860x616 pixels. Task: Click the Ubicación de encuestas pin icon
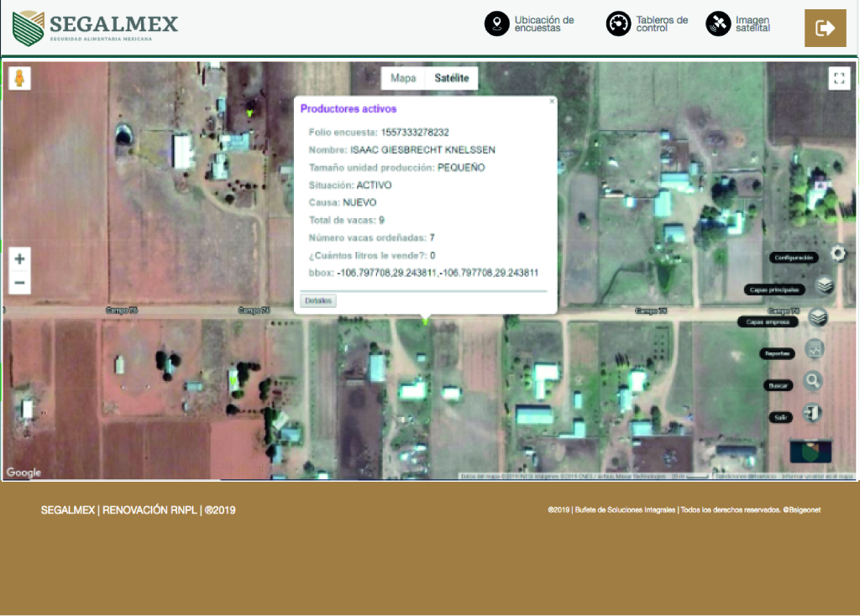[497, 24]
